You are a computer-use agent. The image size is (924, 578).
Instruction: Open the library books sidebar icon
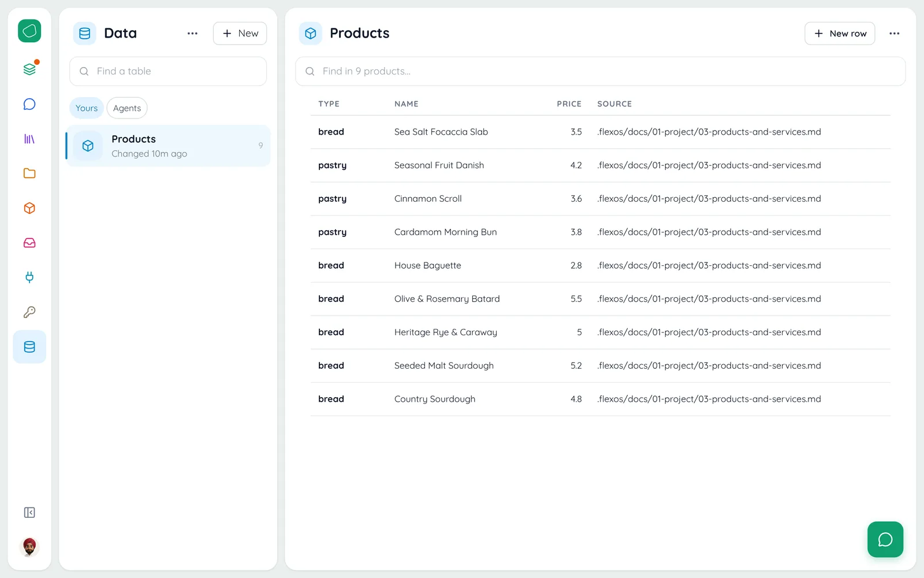tap(29, 139)
